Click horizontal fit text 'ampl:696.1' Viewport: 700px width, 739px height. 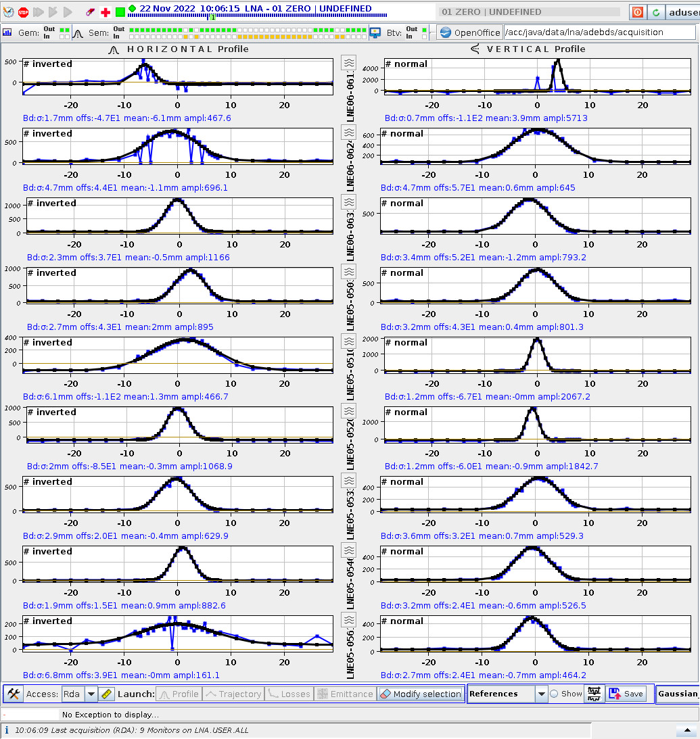point(204,187)
